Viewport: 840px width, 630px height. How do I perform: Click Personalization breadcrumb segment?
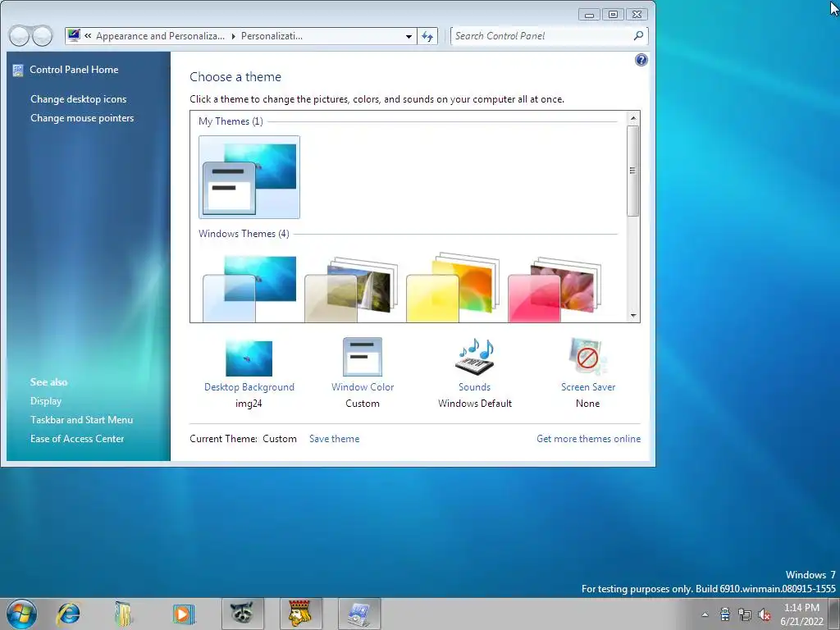point(272,36)
